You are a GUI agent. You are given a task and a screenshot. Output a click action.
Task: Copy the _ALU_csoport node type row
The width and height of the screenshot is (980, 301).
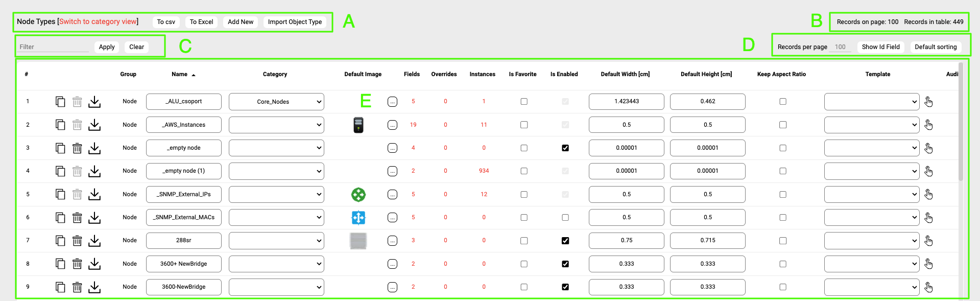click(60, 102)
